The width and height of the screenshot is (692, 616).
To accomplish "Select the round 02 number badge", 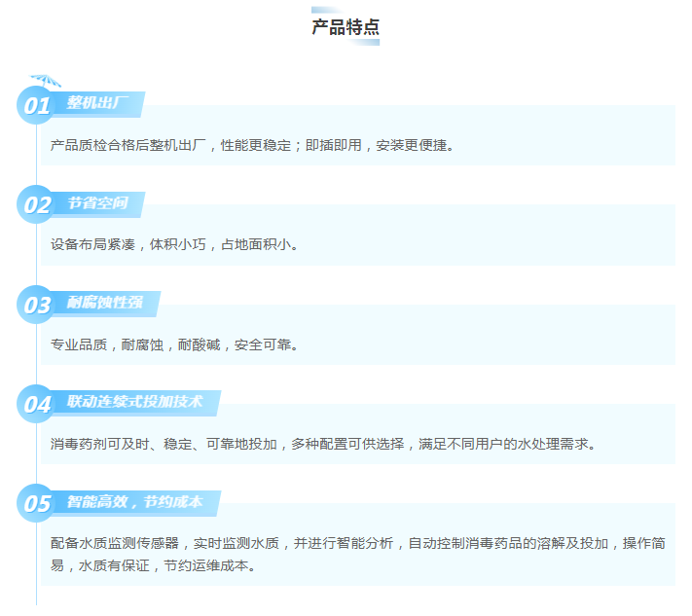I will pyautogui.click(x=37, y=205).
